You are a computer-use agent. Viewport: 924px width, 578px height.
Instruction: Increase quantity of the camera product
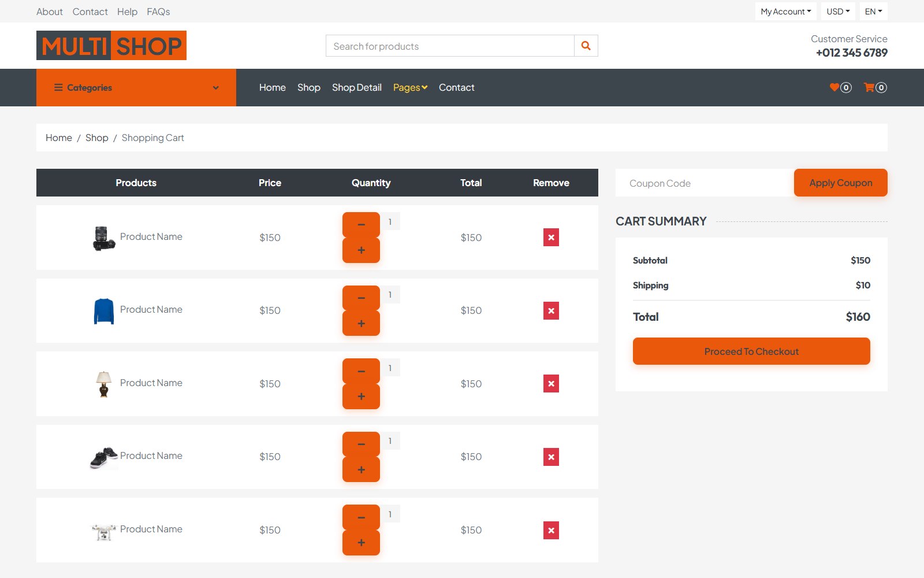361,250
